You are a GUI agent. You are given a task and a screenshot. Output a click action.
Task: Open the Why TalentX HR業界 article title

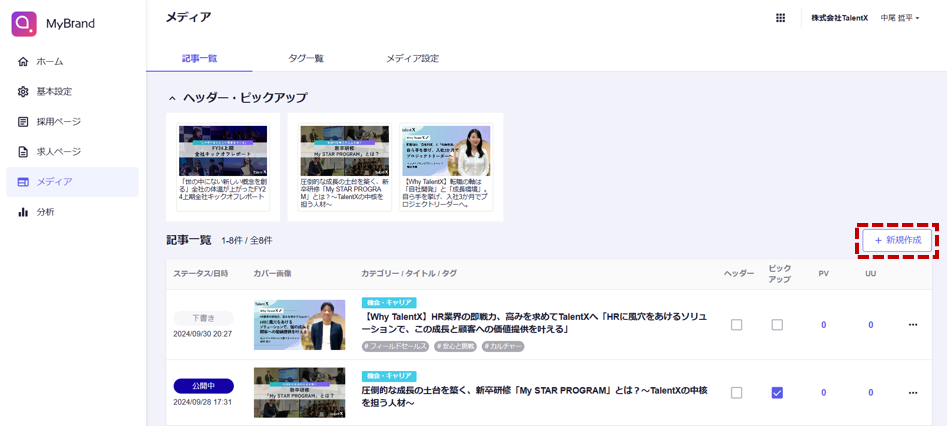coord(534,322)
